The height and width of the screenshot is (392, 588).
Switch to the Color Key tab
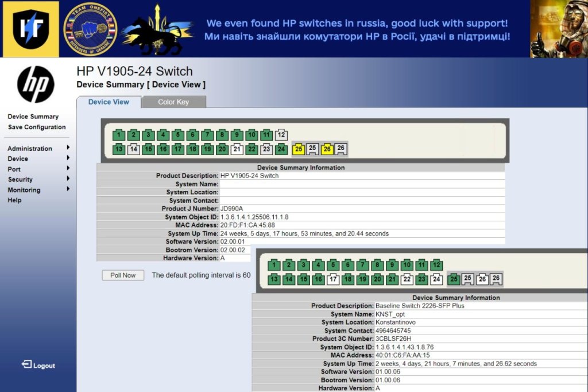pyautogui.click(x=173, y=102)
